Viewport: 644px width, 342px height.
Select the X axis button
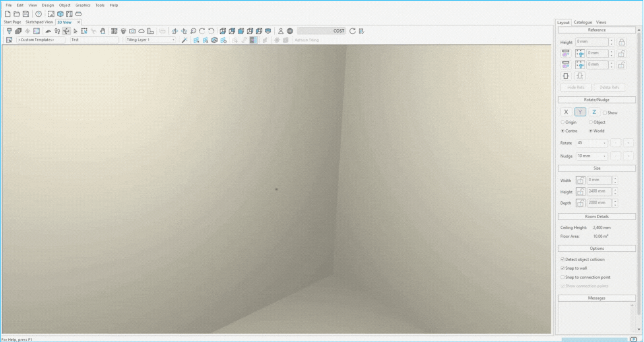pyautogui.click(x=566, y=112)
